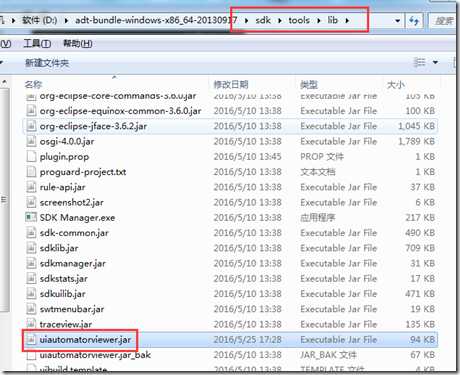Open the view options dropdown arrow
Image resolution: width=460 pixels, height=375 pixels.
point(435,62)
